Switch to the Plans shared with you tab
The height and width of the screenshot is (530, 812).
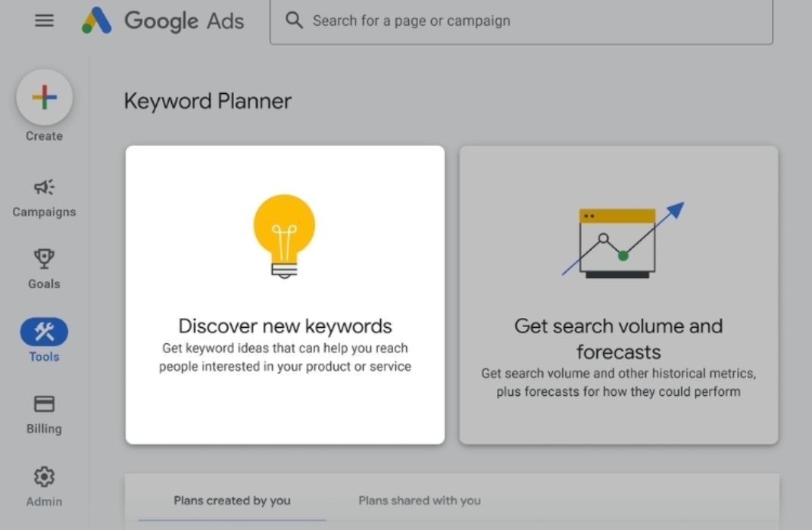[419, 500]
